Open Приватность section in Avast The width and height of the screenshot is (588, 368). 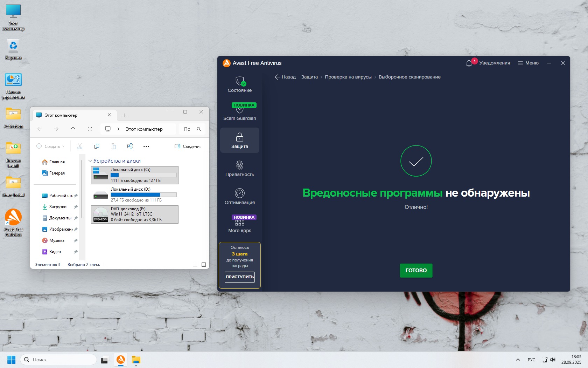tap(240, 168)
